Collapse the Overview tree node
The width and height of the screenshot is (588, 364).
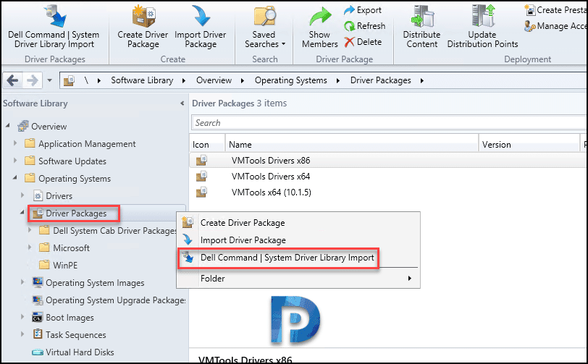pos(7,126)
